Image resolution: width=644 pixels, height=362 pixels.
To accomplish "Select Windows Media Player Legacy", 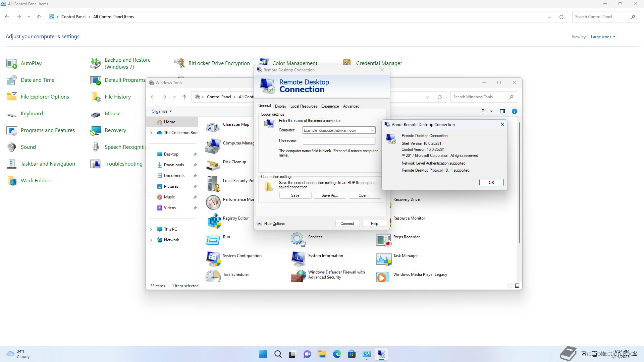I will (412, 276).
